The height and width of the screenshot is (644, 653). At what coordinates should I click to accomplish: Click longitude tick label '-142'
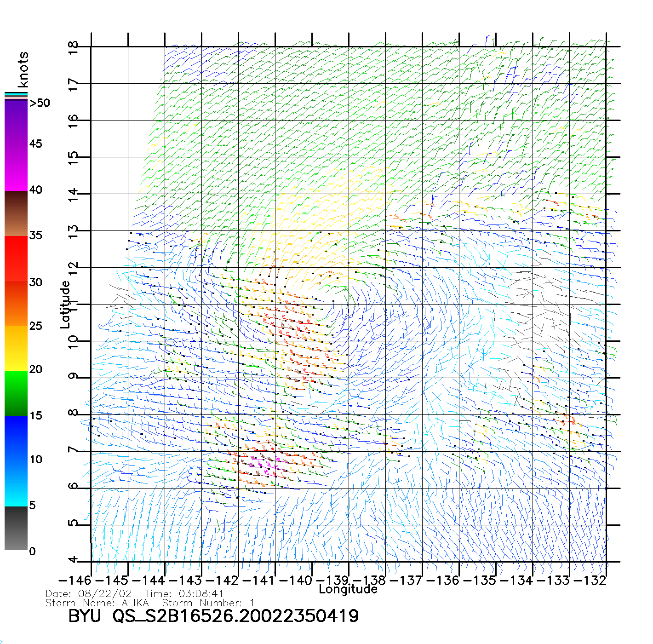click(222, 580)
